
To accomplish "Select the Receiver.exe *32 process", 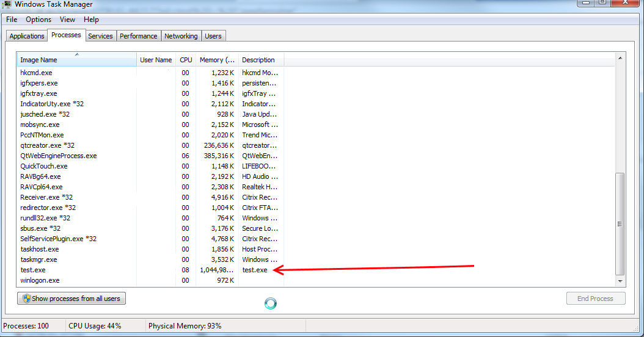I will [x=46, y=197].
